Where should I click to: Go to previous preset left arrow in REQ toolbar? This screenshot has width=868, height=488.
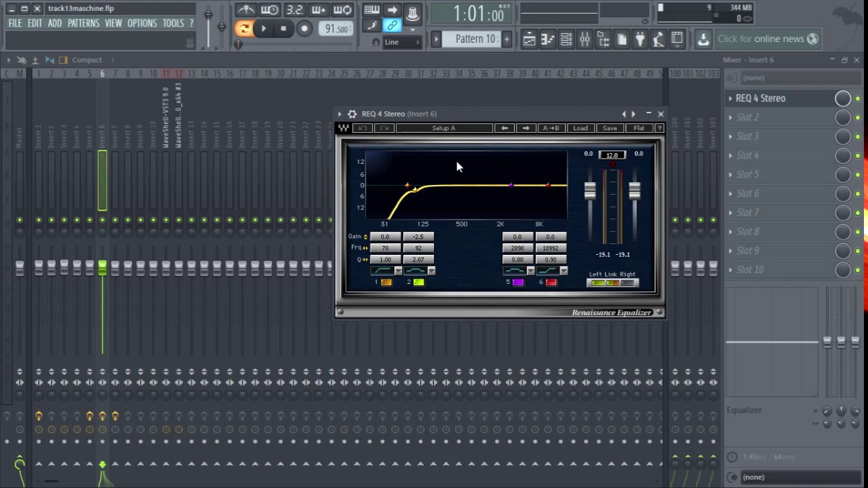pyautogui.click(x=504, y=128)
